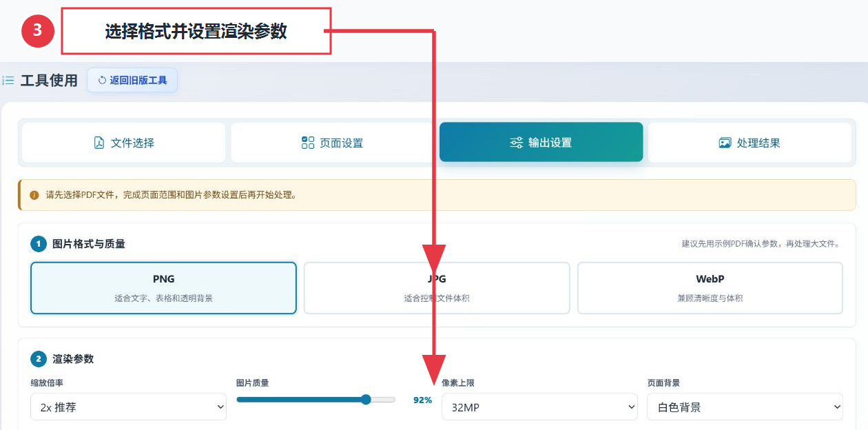Image resolution: width=868 pixels, height=430 pixels.
Task: Open the 像素上限 dropdown showing 32MP
Action: [x=539, y=407]
